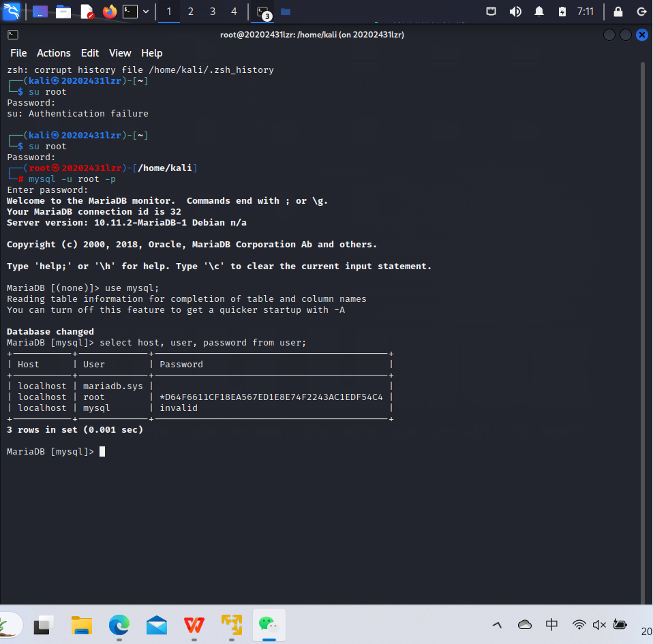This screenshot has height=644, width=653.
Task: Open VMware Workstation from the taskbar
Action: click(232, 624)
